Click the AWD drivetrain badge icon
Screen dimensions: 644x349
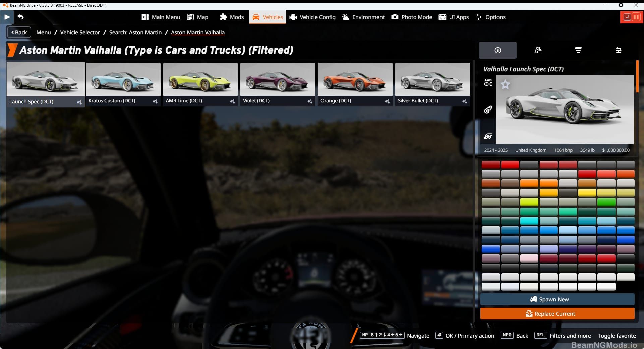[488, 83]
